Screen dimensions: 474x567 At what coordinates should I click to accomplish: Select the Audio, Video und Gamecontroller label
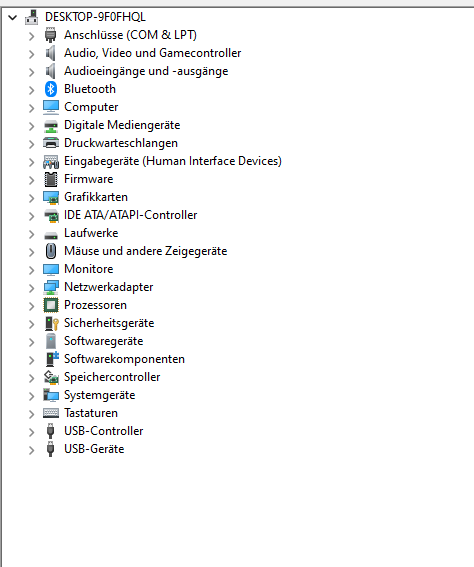tap(153, 53)
